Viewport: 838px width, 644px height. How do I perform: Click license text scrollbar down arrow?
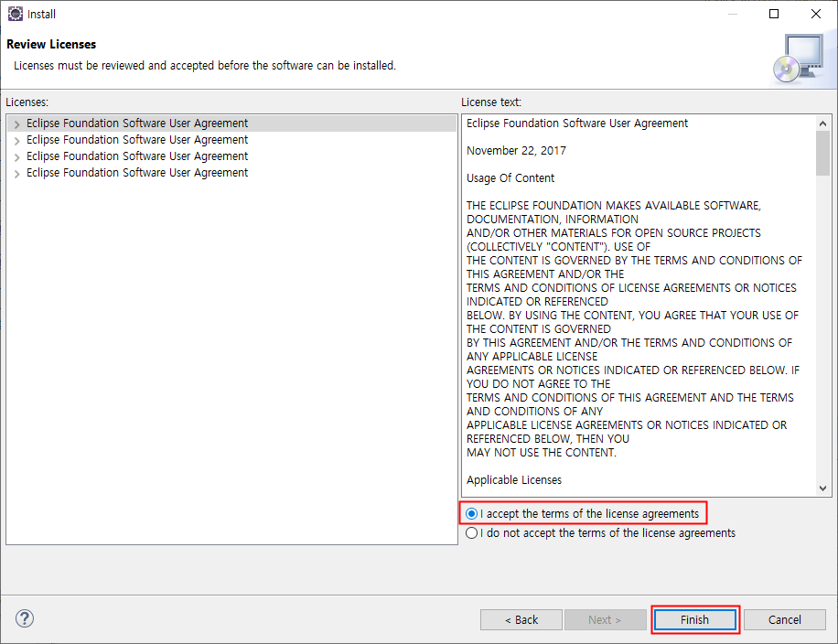click(x=823, y=488)
